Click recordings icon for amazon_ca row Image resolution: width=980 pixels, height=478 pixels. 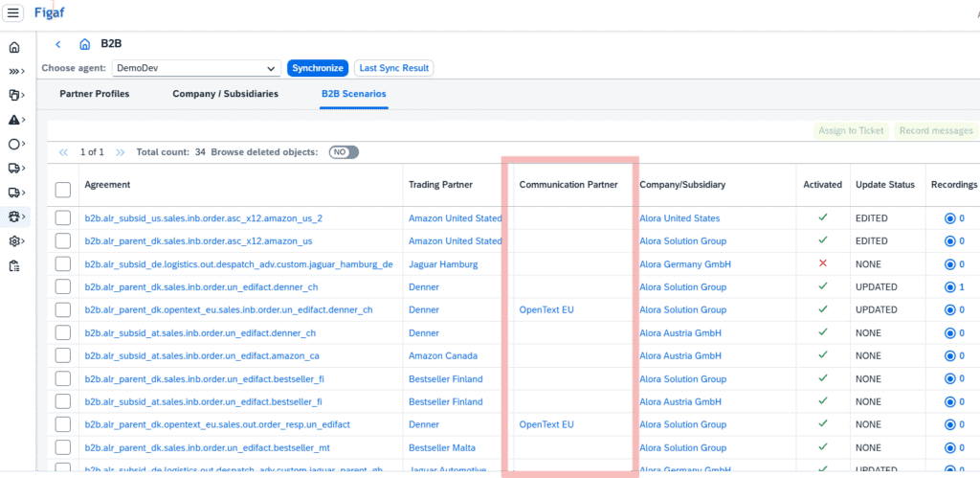pyautogui.click(x=950, y=356)
